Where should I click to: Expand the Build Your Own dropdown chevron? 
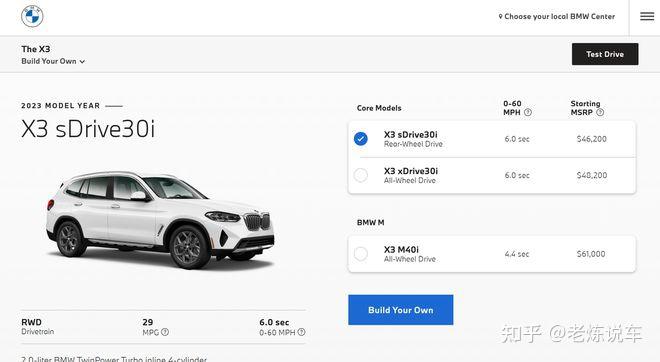coord(82,61)
